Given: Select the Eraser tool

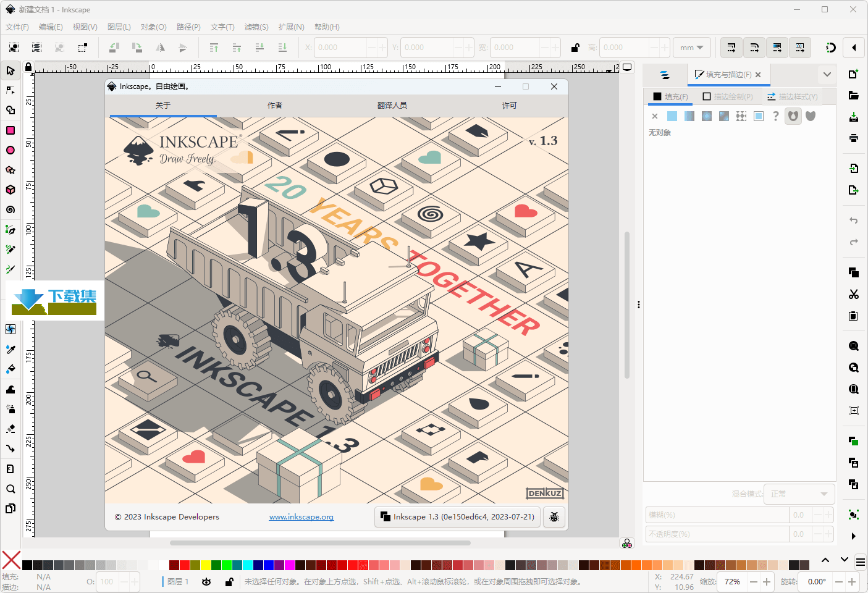Looking at the screenshot, I should click(x=11, y=429).
